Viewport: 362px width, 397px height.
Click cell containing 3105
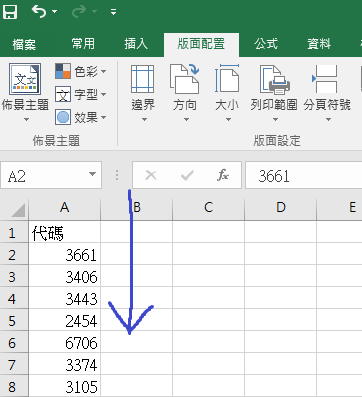(65, 386)
